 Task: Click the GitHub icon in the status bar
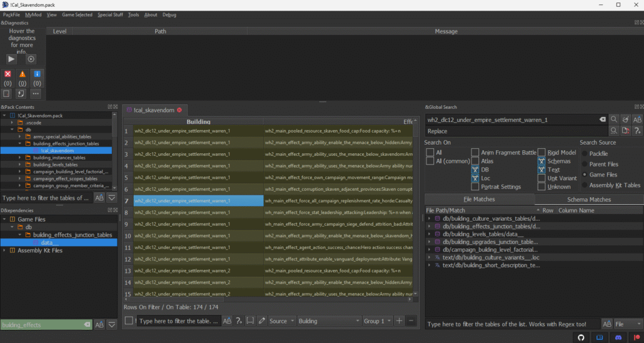pos(581,337)
